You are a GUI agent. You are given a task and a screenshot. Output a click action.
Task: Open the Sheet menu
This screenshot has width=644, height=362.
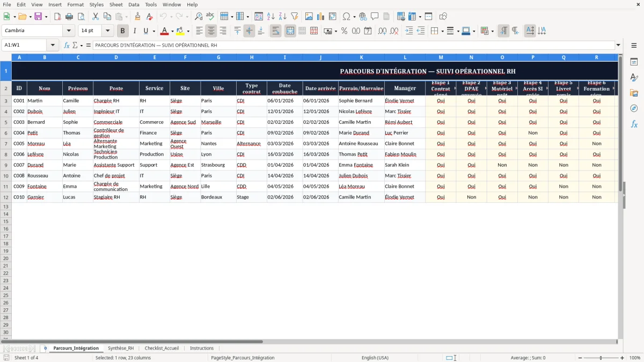tap(116, 4)
